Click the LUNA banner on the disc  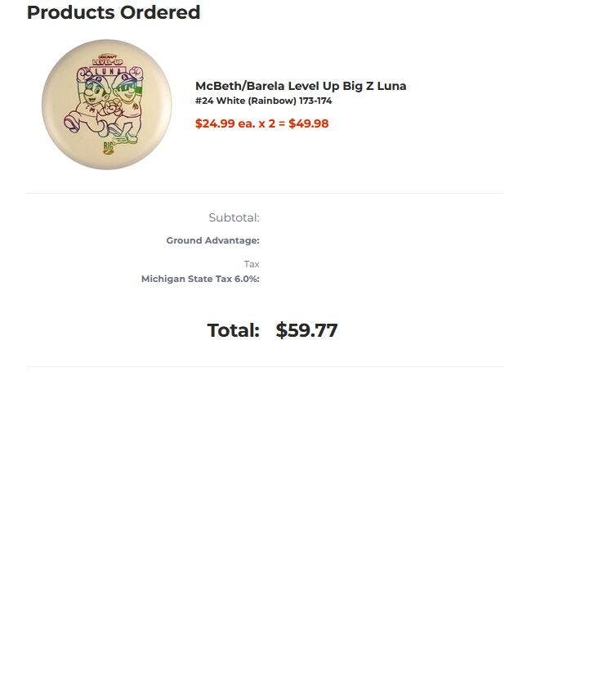(108, 70)
